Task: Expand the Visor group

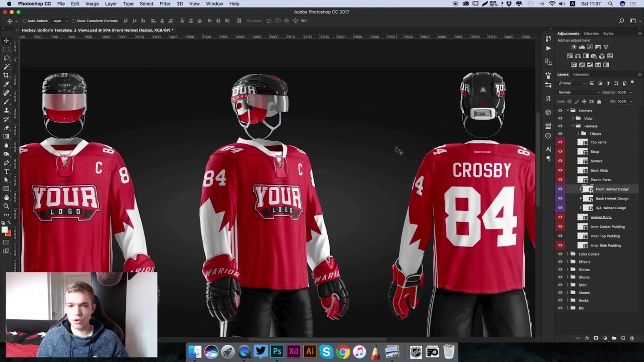Action: tap(573, 118)
